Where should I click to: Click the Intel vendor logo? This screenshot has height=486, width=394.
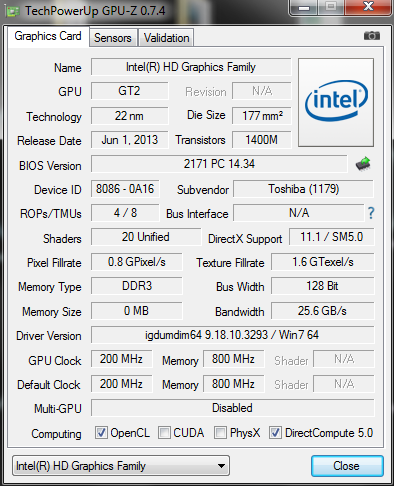pyautogui.click(x=336, y=102)
